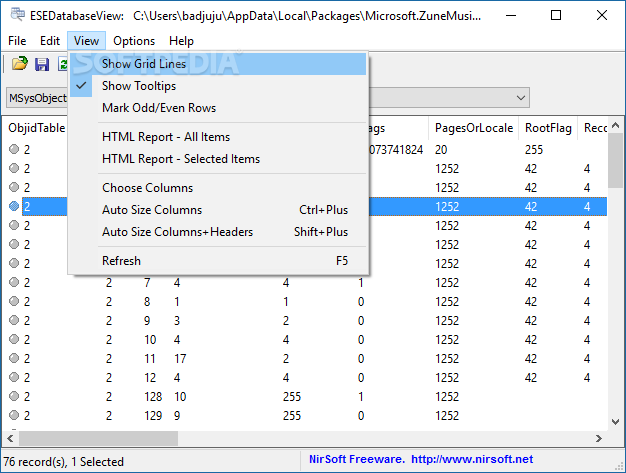The image size is (626, 473).
Task: Open the Edit menu
Action: (x=50, y=41)
